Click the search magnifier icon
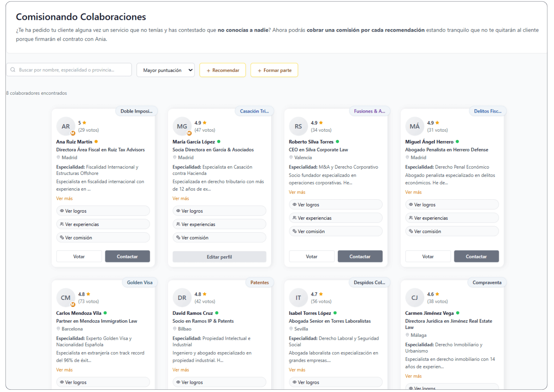The height and width of the screenshot is (392, 554). click(x=13, y=70)
